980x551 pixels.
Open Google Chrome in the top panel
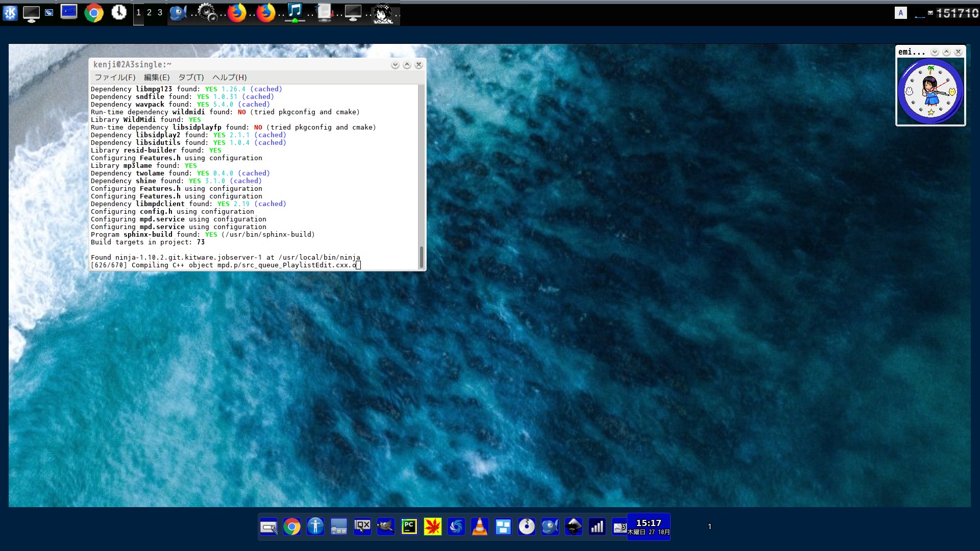pyautogui.click(x=94, y=13)
